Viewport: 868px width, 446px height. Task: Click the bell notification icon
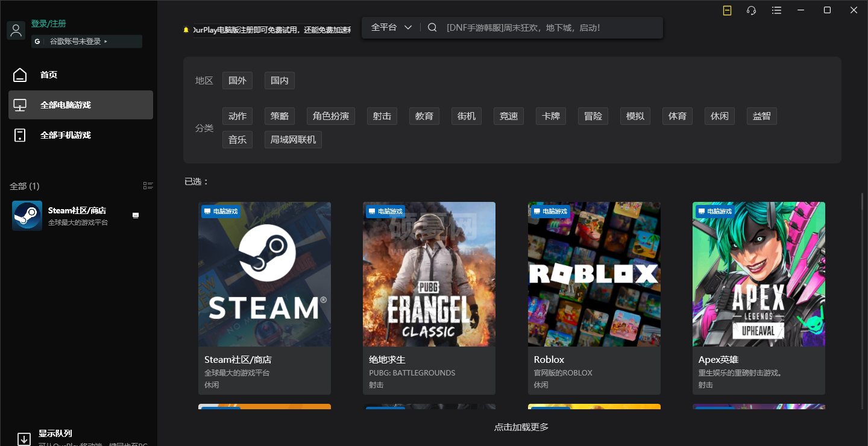(186, 30)
